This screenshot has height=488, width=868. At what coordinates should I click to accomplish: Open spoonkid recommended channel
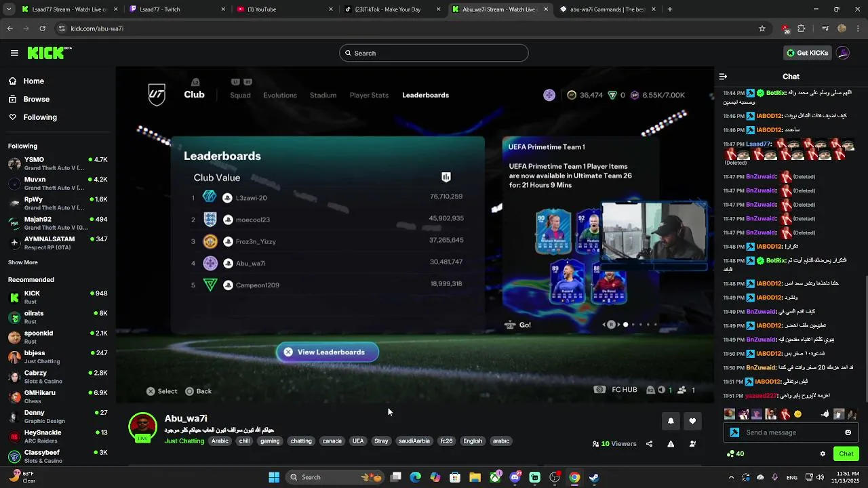coord(58,337)
